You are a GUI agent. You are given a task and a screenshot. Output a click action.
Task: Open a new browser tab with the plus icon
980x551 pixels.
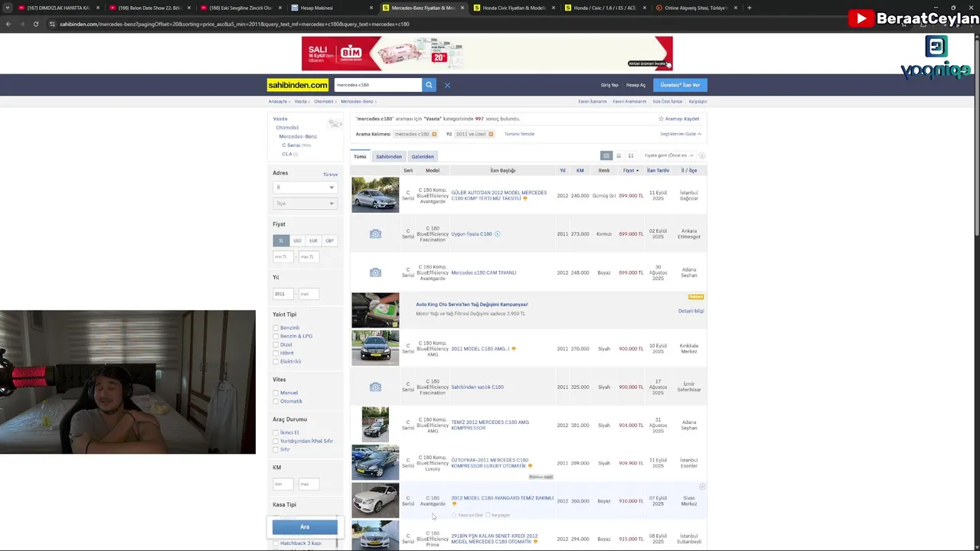pos(749,8)
